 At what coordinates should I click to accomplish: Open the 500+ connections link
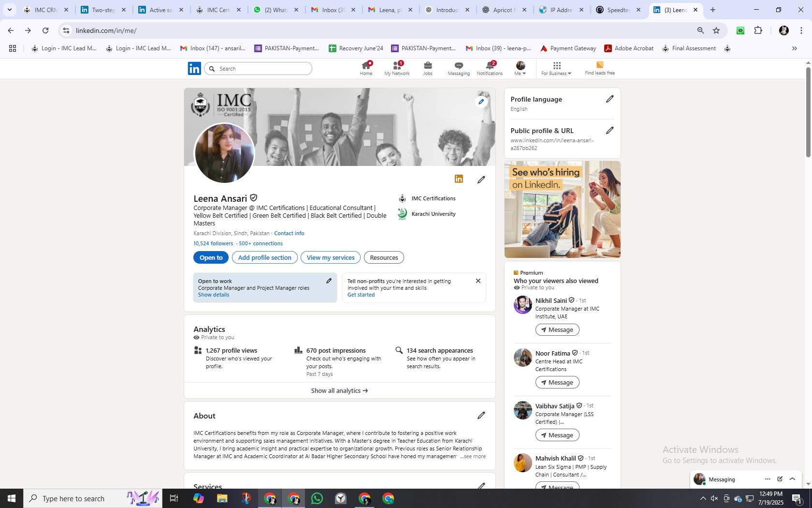(261, 243)
